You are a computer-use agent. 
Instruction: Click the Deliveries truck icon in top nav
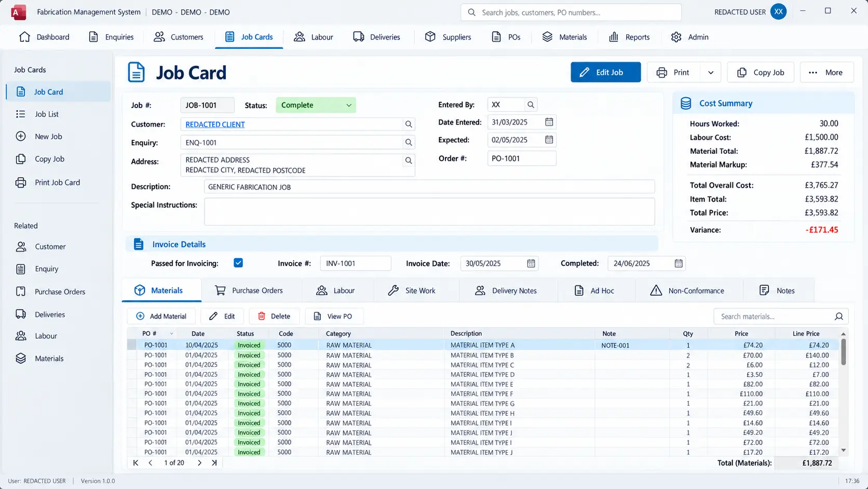tap(358, 37)
